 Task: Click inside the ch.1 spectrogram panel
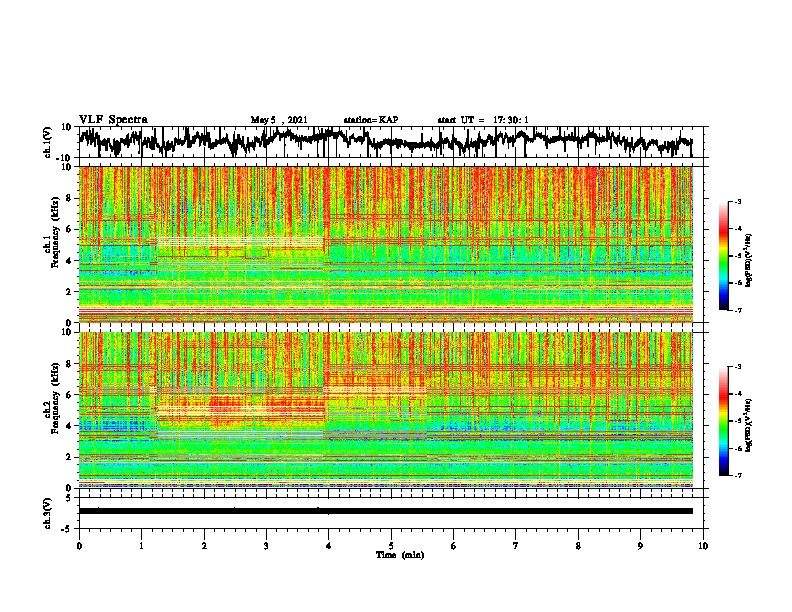(386, 244)
